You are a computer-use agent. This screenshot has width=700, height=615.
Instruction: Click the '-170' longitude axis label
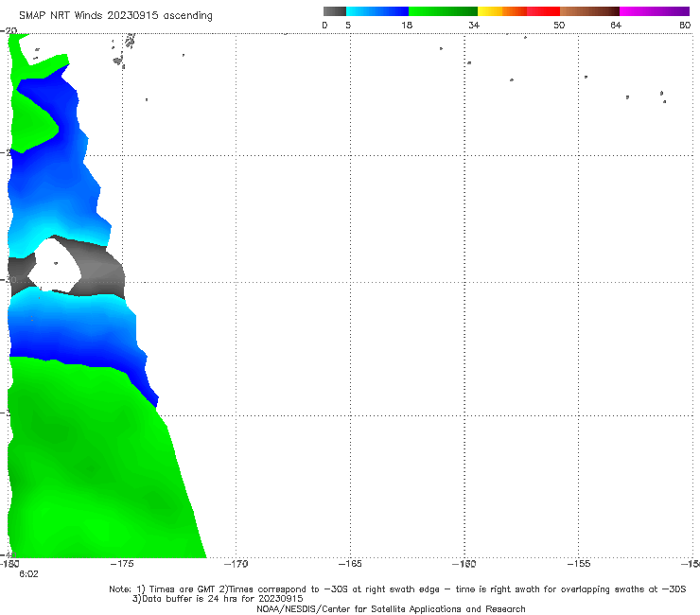[x=236, y=564]
